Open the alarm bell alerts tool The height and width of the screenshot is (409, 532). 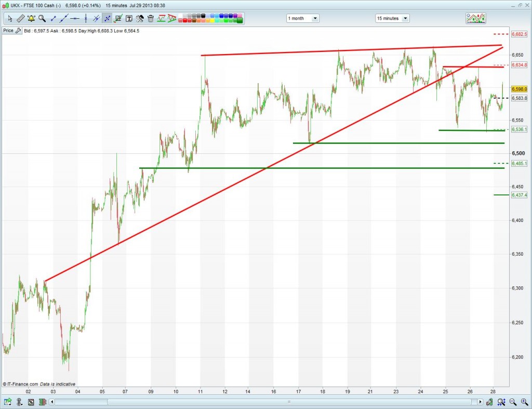tap(31, 19)
